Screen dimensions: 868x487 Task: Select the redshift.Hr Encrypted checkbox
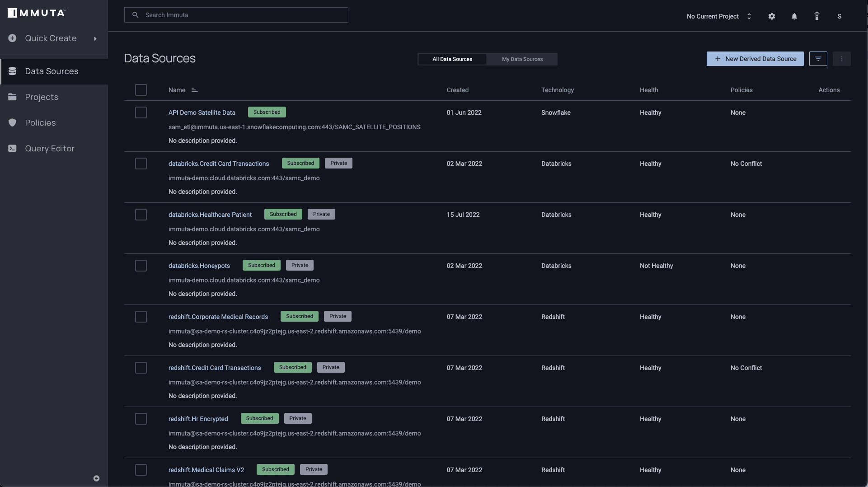click(x=141, y=419)
